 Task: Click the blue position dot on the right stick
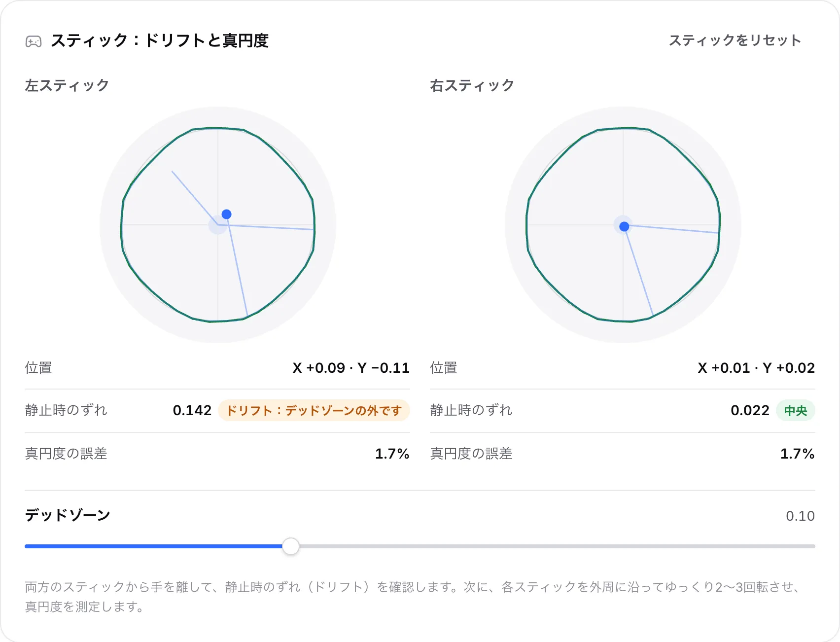tap(624, 226)
